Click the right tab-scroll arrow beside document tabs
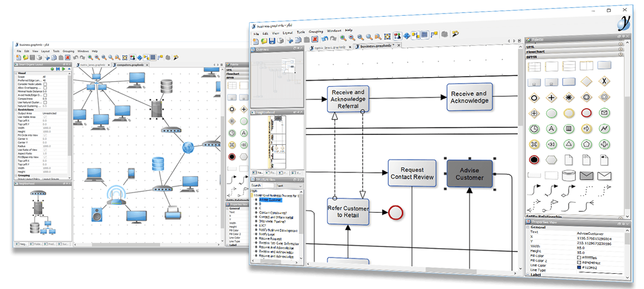Image resolution: width=644 pixels, height=289 pixels. coord(514,40)
